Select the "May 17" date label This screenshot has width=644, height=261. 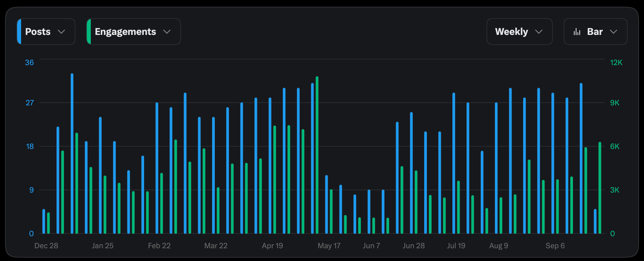[x=329, y=246]
